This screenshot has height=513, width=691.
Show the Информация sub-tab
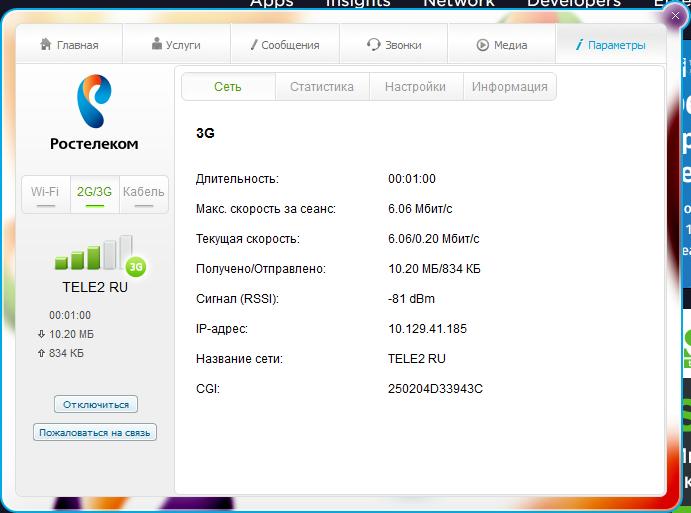tap(509, 87)
